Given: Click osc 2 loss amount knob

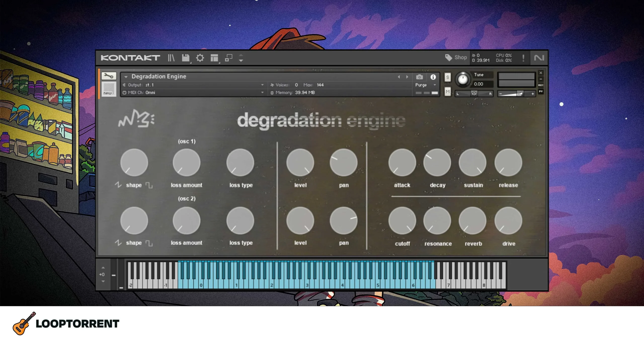Looking at the screenshot, I should (186, 221).
